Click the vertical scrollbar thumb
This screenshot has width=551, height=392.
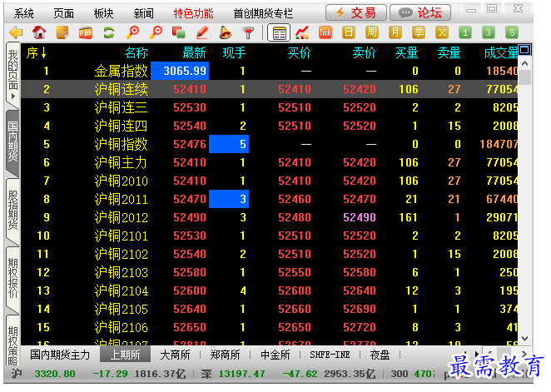click(525, 77)
